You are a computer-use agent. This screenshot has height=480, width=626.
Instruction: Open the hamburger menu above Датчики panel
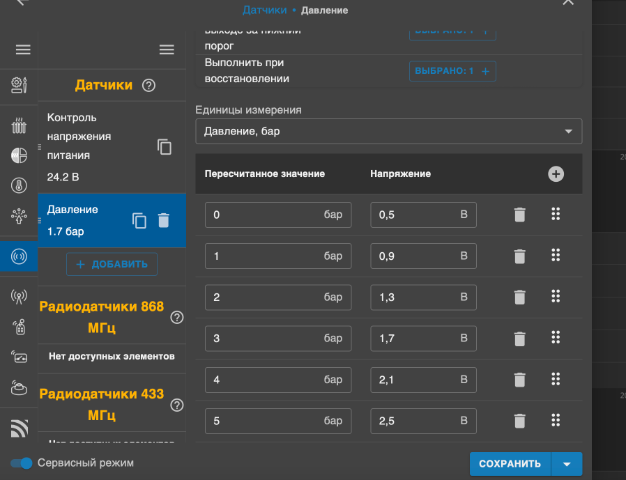(x=167, y=50)
